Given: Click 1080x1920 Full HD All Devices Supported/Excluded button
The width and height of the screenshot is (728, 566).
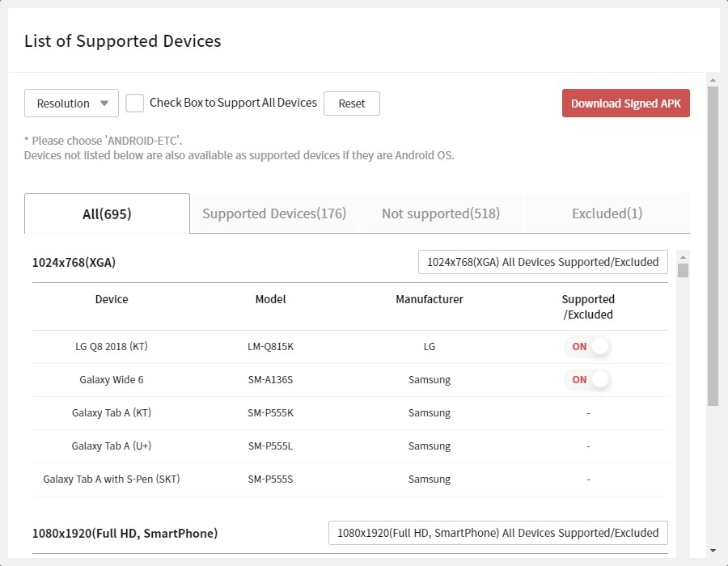Looking at the screenshot, I should pos(497,533).
